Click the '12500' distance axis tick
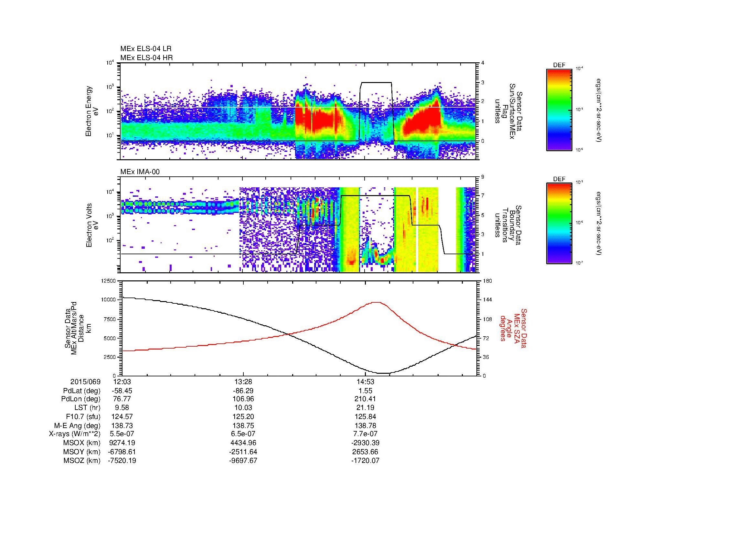The height and width of the screenshot is (534, 756). (109, 281)
